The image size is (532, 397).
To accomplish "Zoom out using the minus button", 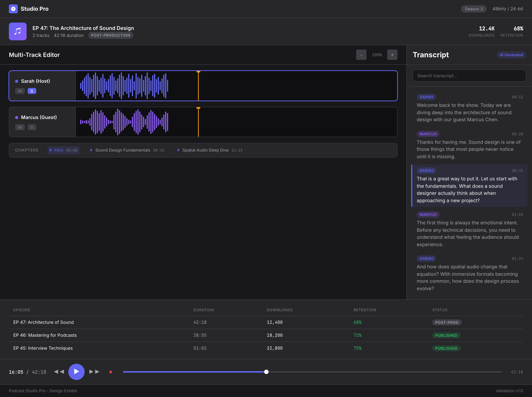I will (361, 55).
